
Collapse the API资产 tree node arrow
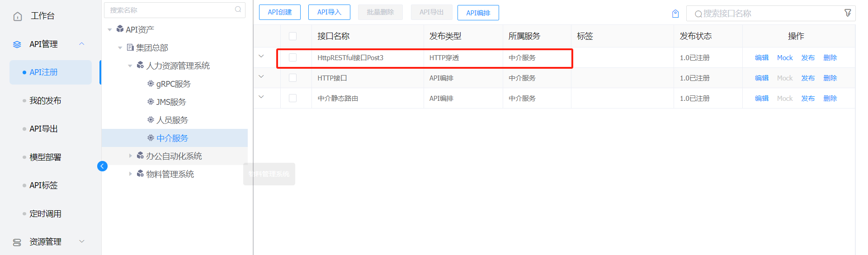tap(110, 30)
